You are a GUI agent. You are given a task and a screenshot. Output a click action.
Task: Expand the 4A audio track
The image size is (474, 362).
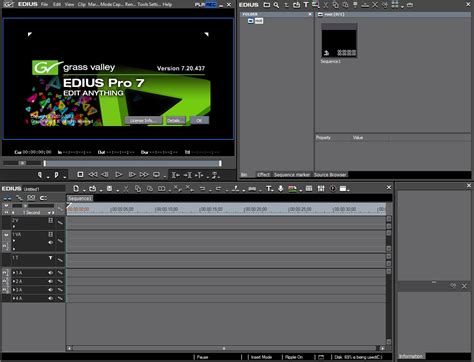[14, 298]
